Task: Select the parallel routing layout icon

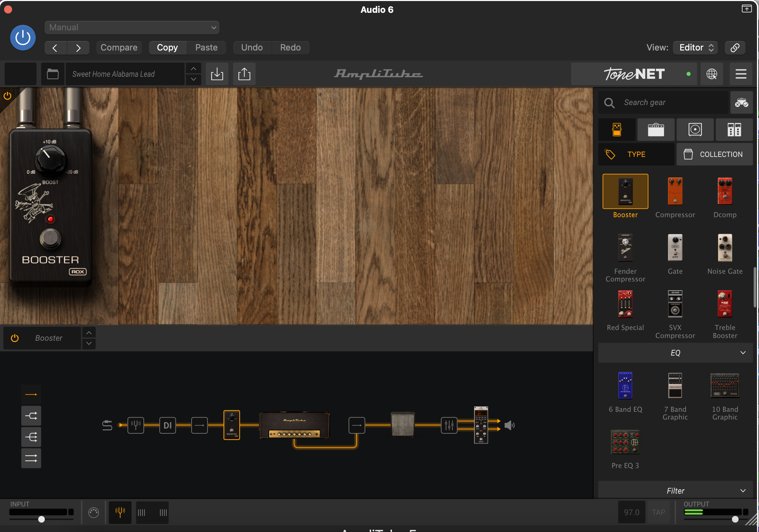Action: pyautogui.click(x=31, y=458)
